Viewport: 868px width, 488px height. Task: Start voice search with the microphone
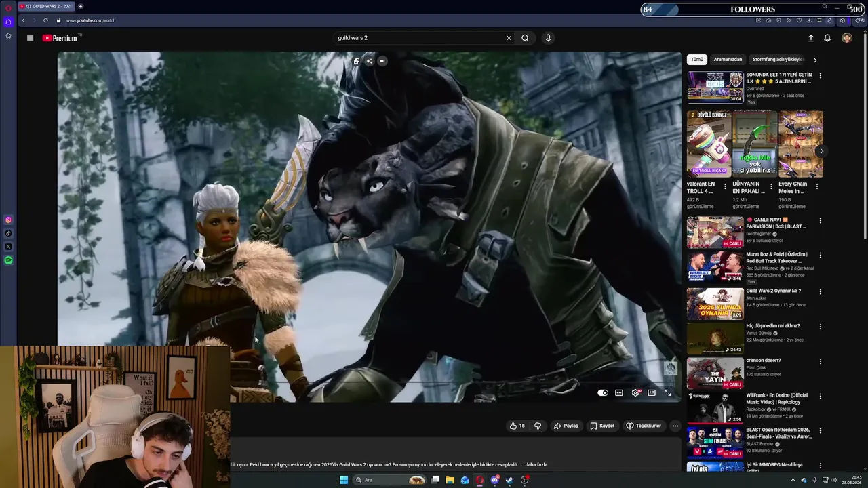click(548, 38)
